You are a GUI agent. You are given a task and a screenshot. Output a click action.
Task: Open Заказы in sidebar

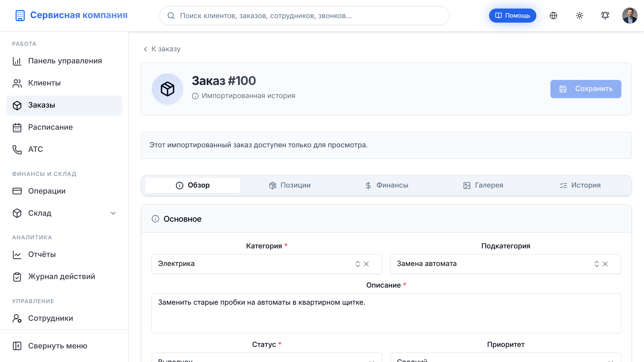pos(64,105)
